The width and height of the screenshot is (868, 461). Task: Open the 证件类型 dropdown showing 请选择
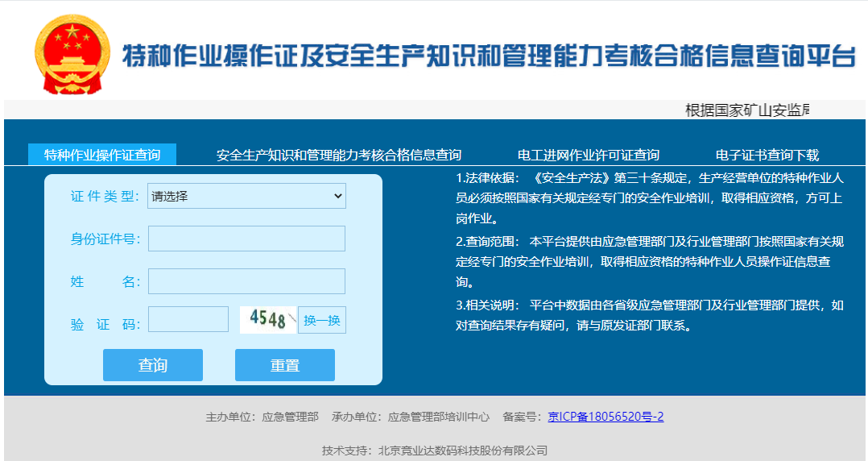(246, 196)
